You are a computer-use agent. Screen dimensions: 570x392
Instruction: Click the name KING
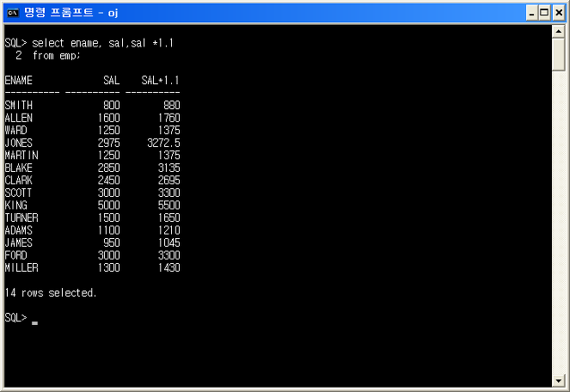[x=16, y=205]
